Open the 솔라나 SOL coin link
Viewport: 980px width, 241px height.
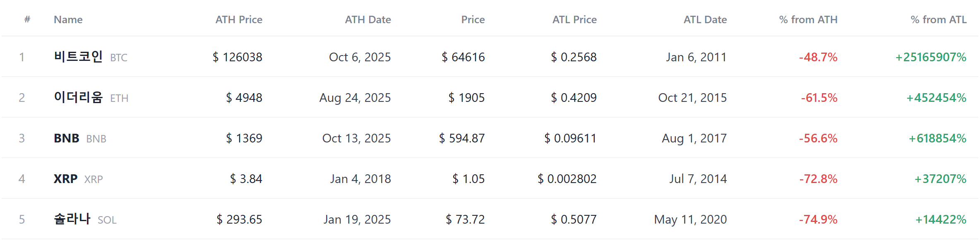click(x=85, y=219)
